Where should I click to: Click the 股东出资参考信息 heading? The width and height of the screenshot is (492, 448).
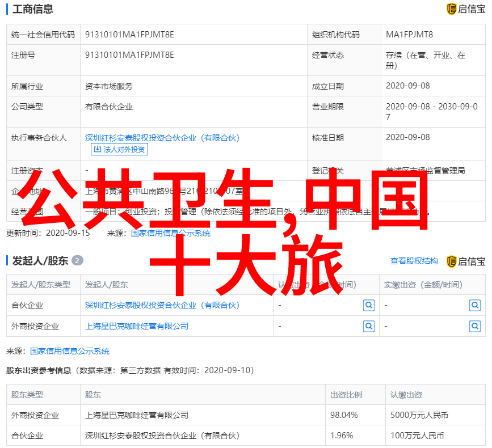coord(39,370)
